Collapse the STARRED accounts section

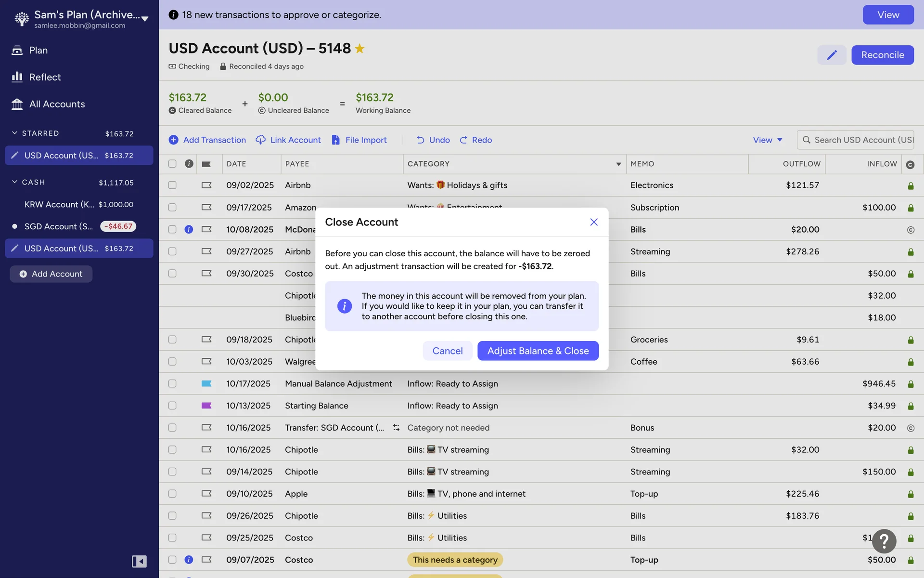point(14,133)
